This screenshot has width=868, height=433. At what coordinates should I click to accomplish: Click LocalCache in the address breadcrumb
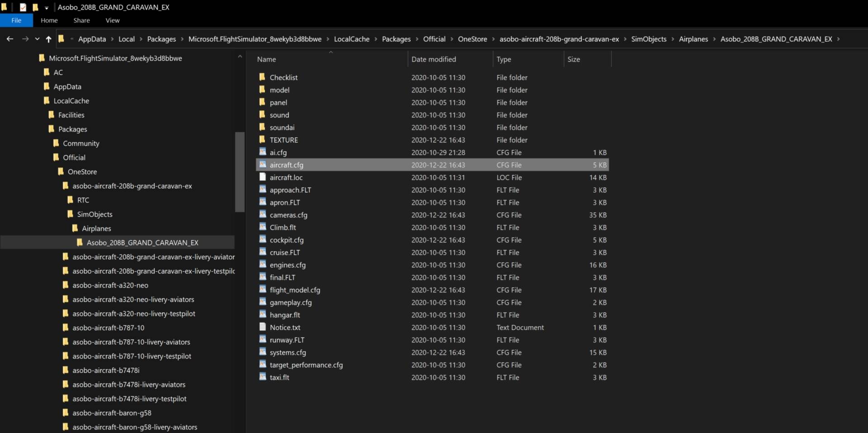pyautogui.click(x=352, y=39)
